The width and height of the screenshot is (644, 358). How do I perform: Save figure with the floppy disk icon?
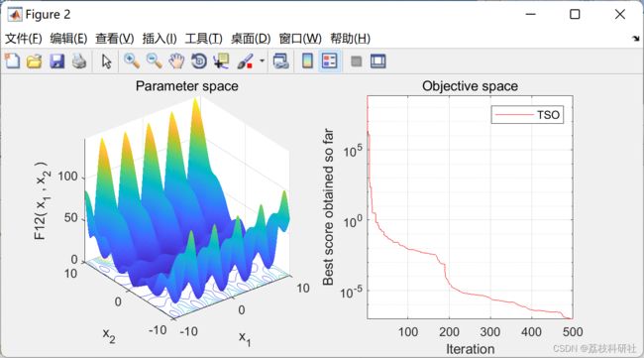tap(57, 61)
